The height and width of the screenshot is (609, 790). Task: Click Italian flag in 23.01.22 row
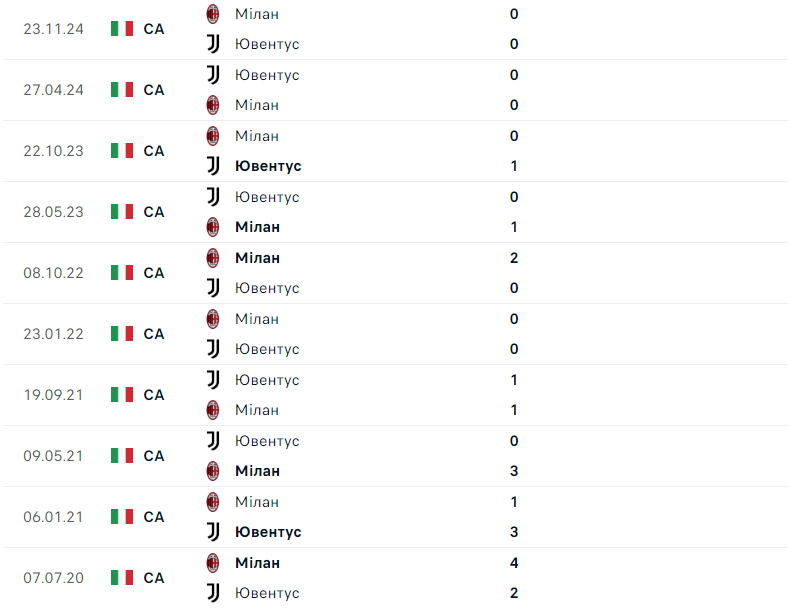(122, 334)
